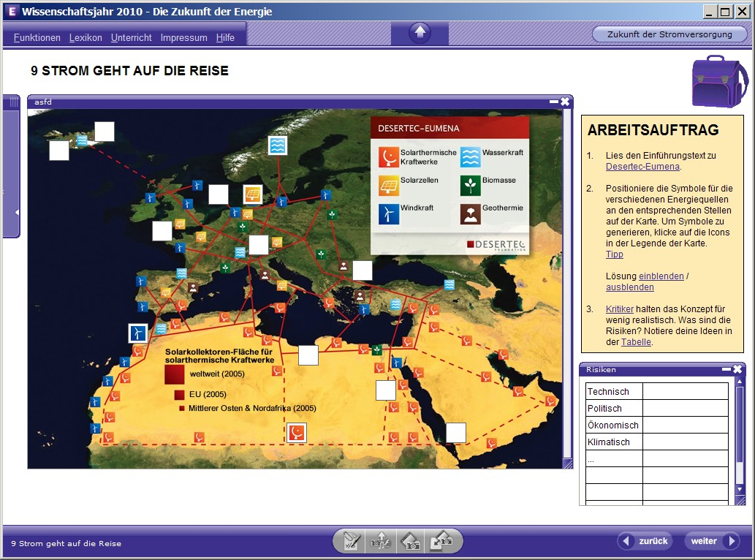Click the Solarthermische Kraftwerke legend icon

388,157
